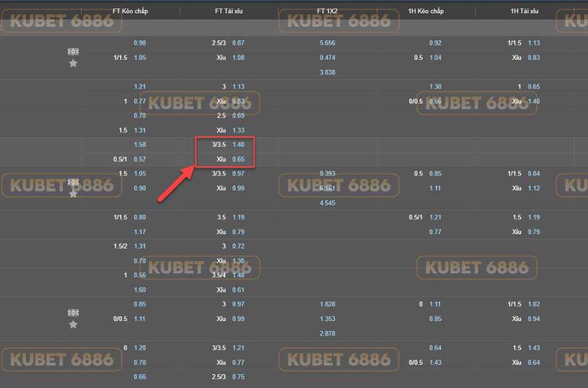
Task: Star the match with 1X2 odds 5.656
Action: click(73, 63)
